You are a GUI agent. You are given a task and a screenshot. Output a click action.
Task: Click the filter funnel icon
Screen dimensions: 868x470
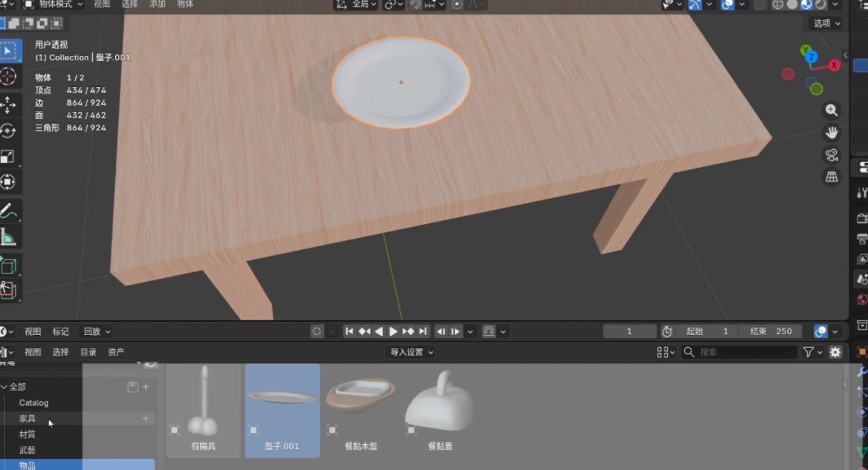pos(809,352)
